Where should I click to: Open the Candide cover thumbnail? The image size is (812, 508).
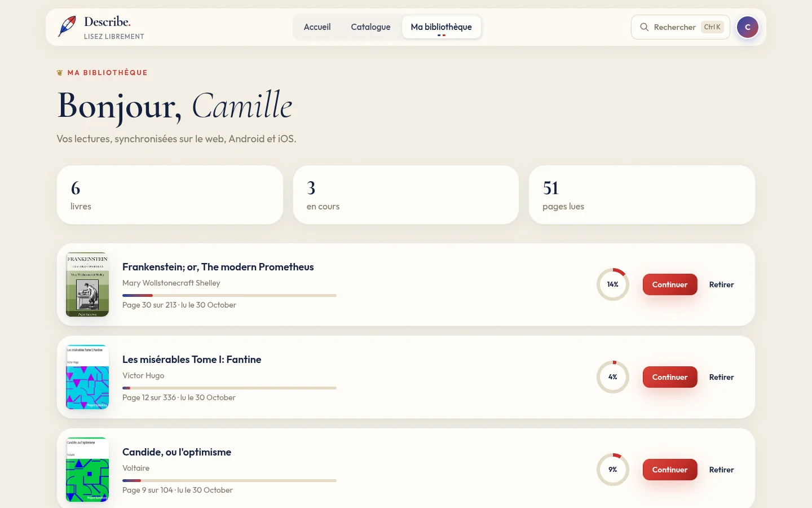click(x=87, y=470)
